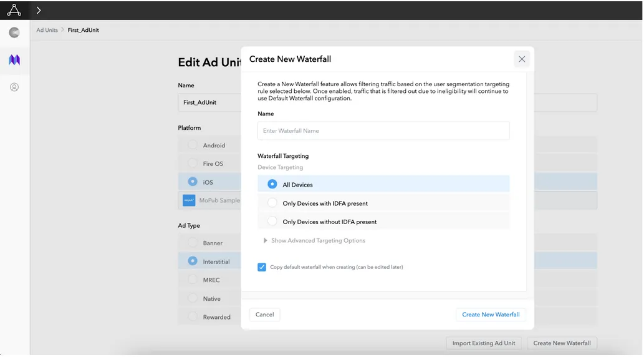Viewport: 644px width, 357px height.
Task: Close the Create New Waterfall dialog
Action: [x=522, y=59]
